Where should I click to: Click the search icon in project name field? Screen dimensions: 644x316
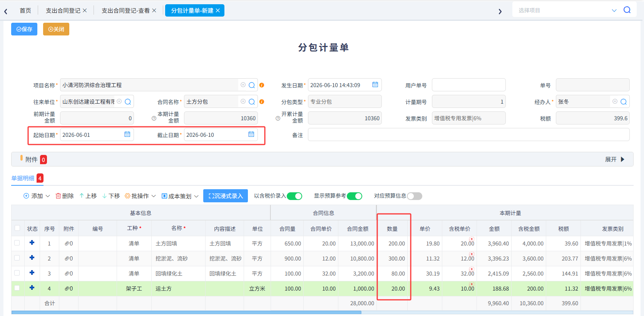(x=252, y=85)
